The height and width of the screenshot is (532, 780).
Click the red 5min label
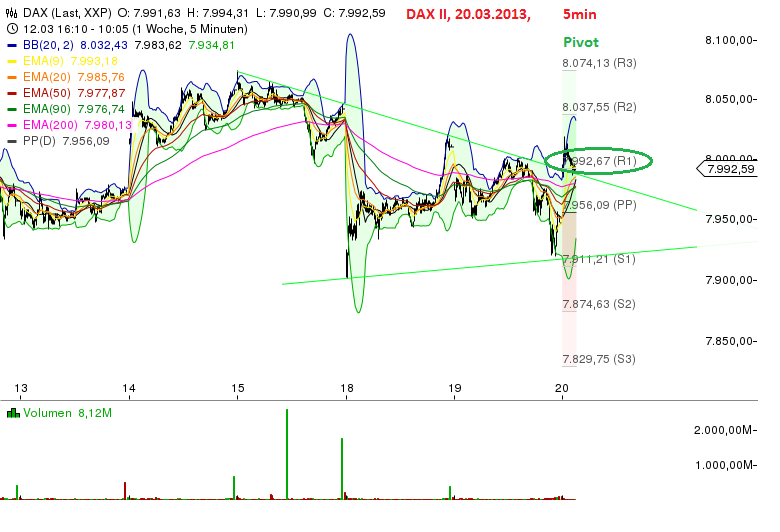point(580,14)
